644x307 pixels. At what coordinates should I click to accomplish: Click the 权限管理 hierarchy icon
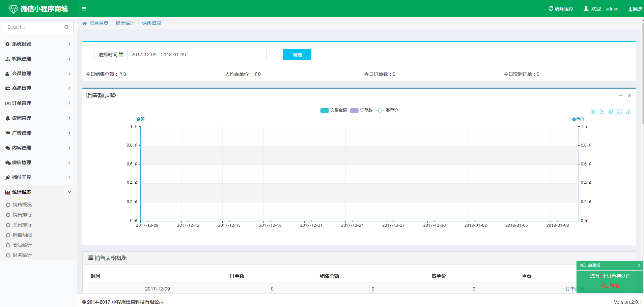7,59
